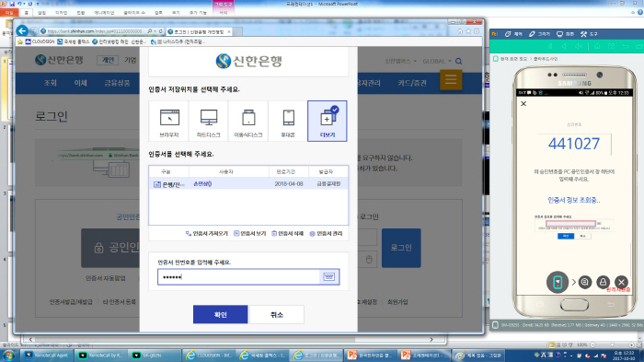Select the 브라우저 certificate storage option
Image resolution: width=644 pixels, height=362 pixels.
(x=168, y=121)
